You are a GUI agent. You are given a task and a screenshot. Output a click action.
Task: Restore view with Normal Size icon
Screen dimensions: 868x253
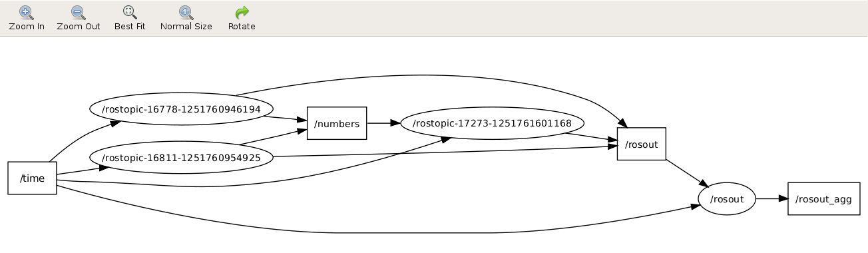coord(186,12)
